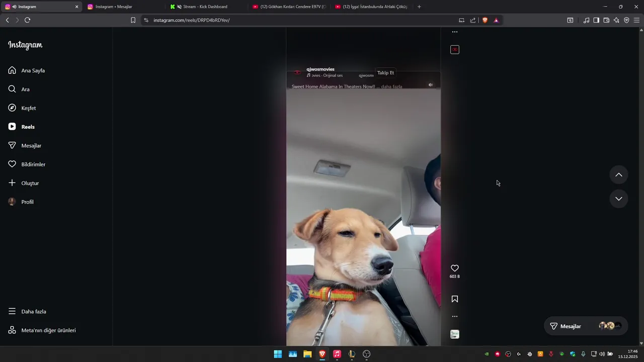The image size is (644, 362).
Task: Save the reel with the bookmark icon
Action: pos(455,299)
